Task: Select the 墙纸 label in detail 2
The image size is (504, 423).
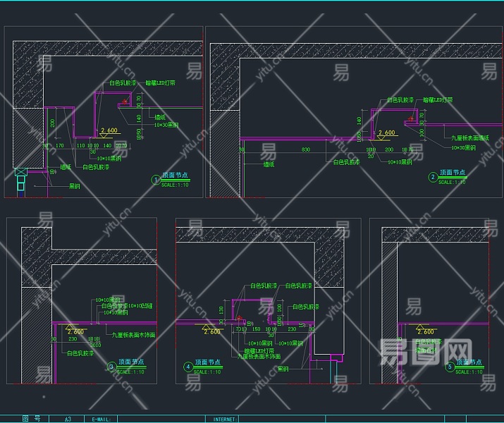Action: pos(269,164)
